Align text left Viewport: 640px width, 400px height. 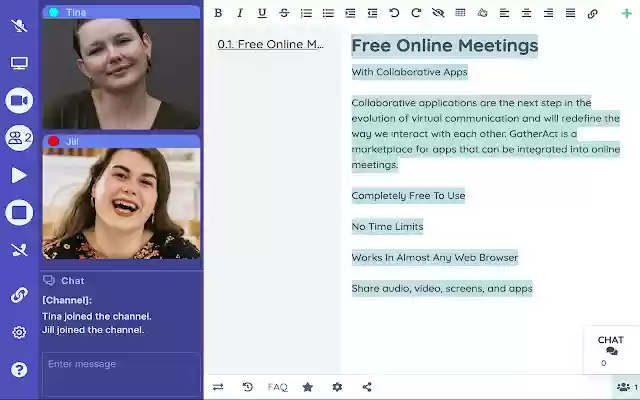click(x=504, y=13)
